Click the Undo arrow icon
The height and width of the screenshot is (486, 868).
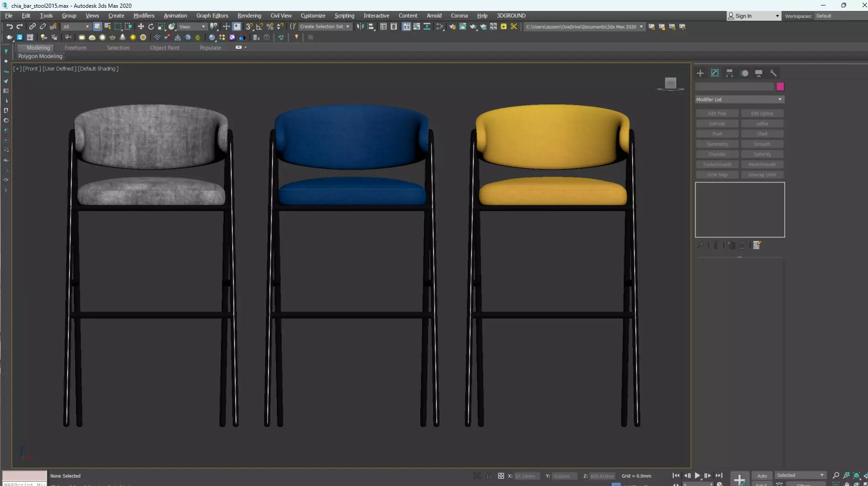[x=9, y=26]
